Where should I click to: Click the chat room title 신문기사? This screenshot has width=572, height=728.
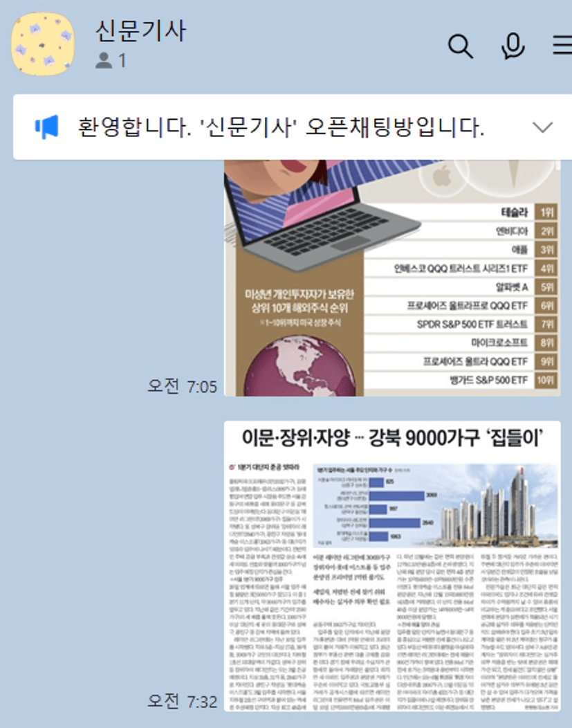[140, 31]
